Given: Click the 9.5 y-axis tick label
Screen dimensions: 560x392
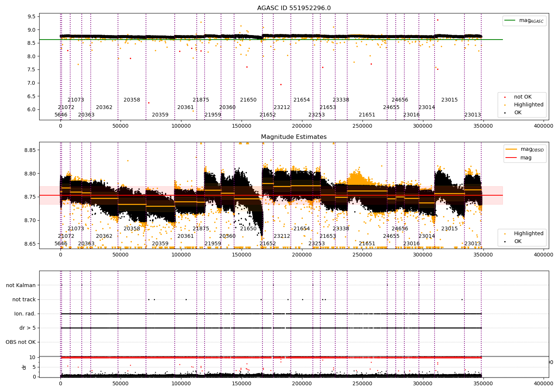Looking at the screenshot, I should click(31, 16).
